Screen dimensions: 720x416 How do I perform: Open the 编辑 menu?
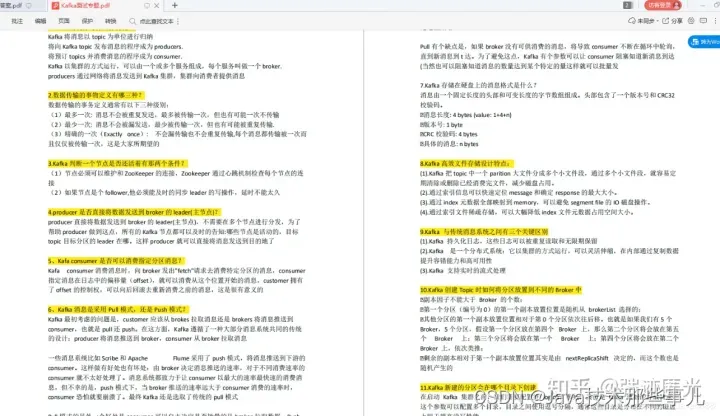[40, 21]
